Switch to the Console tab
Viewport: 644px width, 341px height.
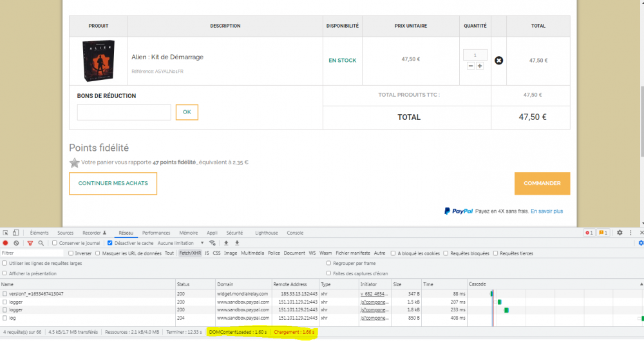pos(295,233)
